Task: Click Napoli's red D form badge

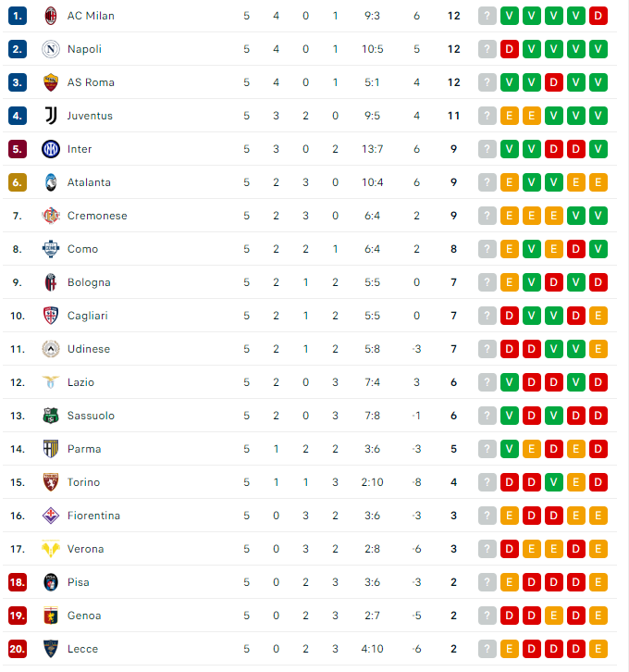Action: coord(510,49)
